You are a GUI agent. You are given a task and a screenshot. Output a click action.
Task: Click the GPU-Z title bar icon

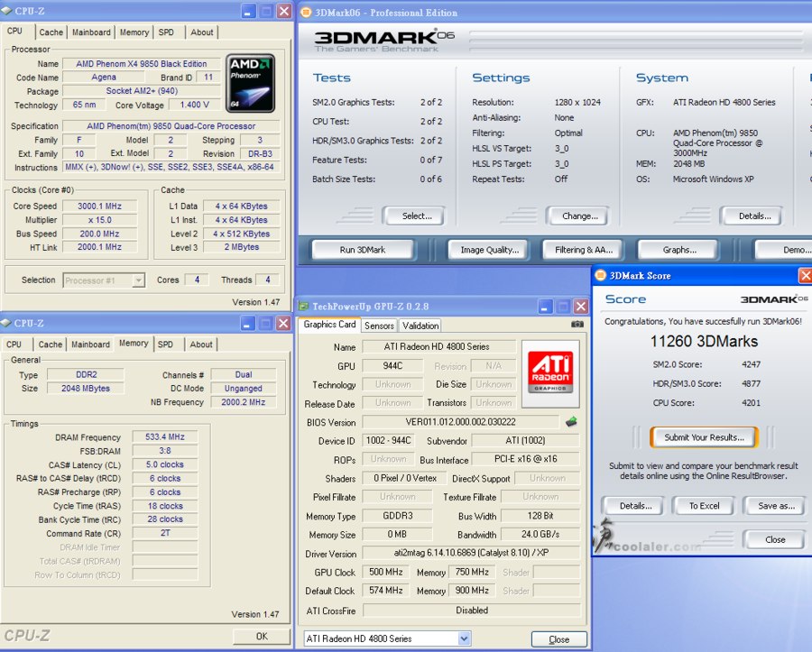[x=304, y=307]
